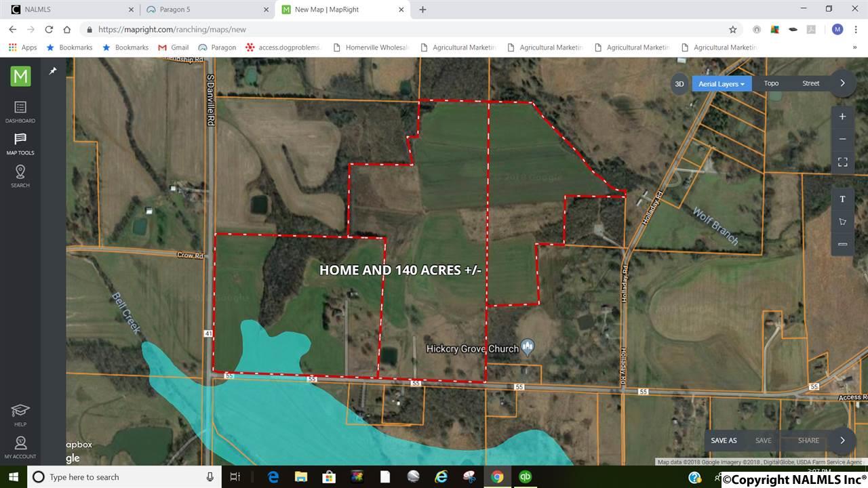Image resolution: width=868 pixels, height=488 pixels.
Task: Select Map Tools in the sidebar
Action: (x=20, y=144)
